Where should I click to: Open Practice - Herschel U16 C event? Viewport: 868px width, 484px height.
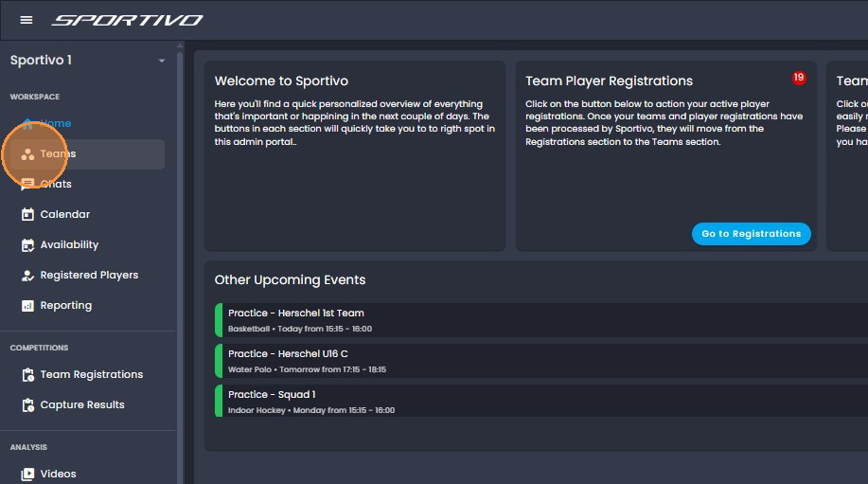point(541,361)
